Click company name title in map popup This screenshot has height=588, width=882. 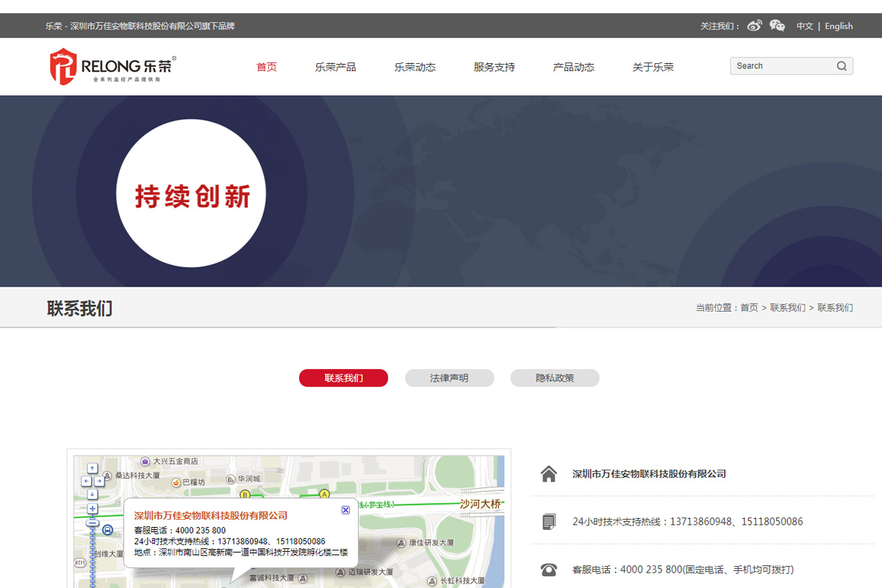(211, 515)
